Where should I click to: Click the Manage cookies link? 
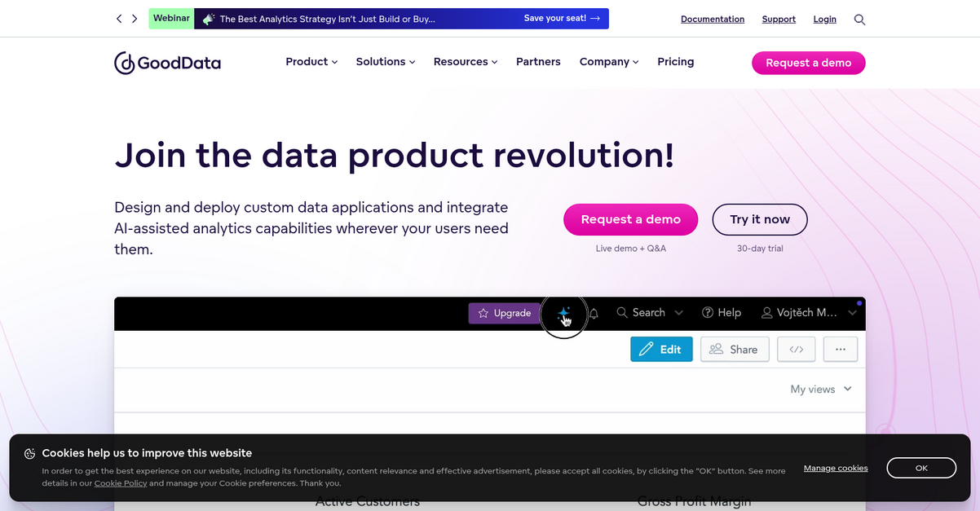836,468
